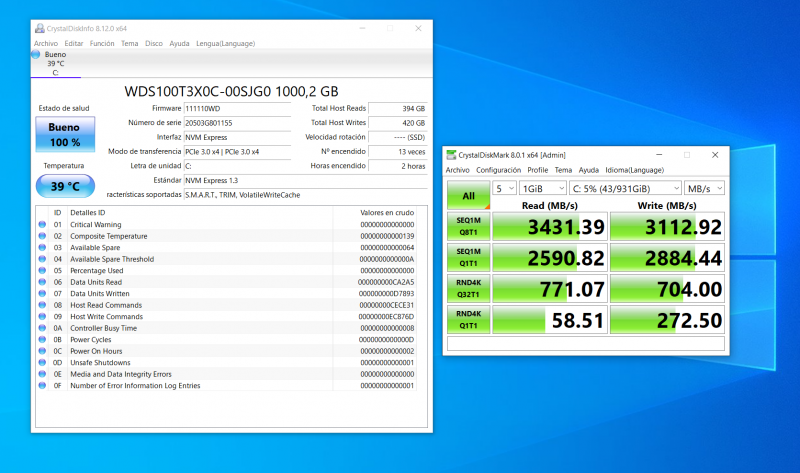The height and width of the screenshot is (473, 800).
Task: Click the Firmware field 111110WD
Action: click(237, 109)
